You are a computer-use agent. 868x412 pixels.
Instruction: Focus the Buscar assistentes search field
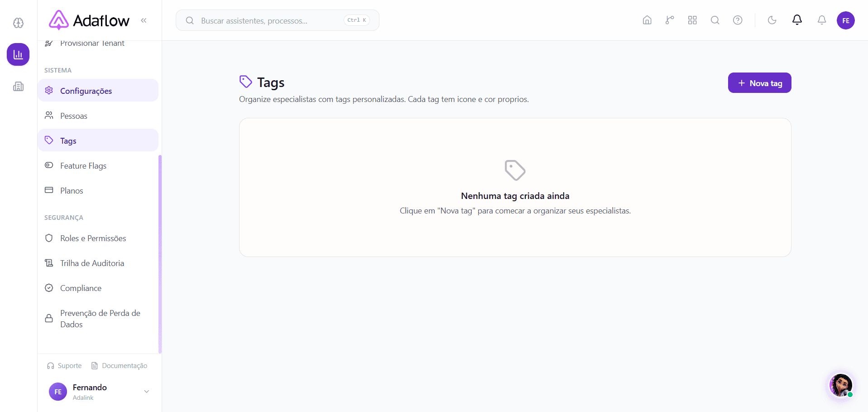(277, 20)
